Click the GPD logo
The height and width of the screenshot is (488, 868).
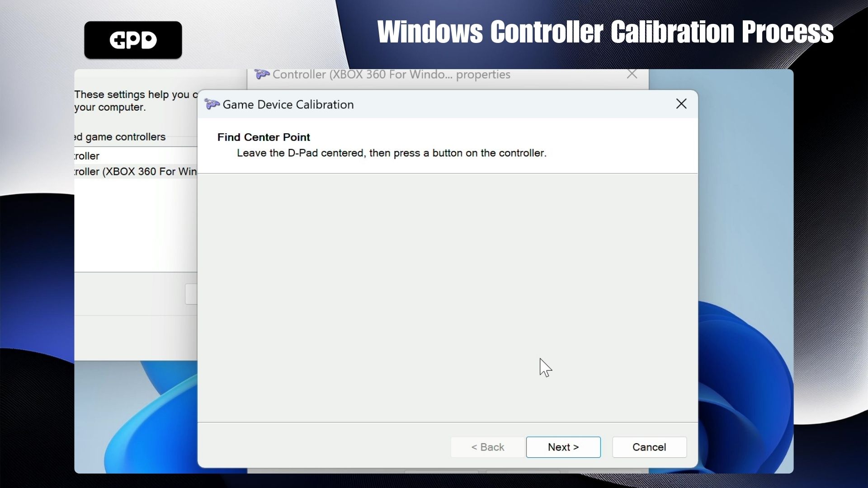pyautogui.click(x=133, y=40)
